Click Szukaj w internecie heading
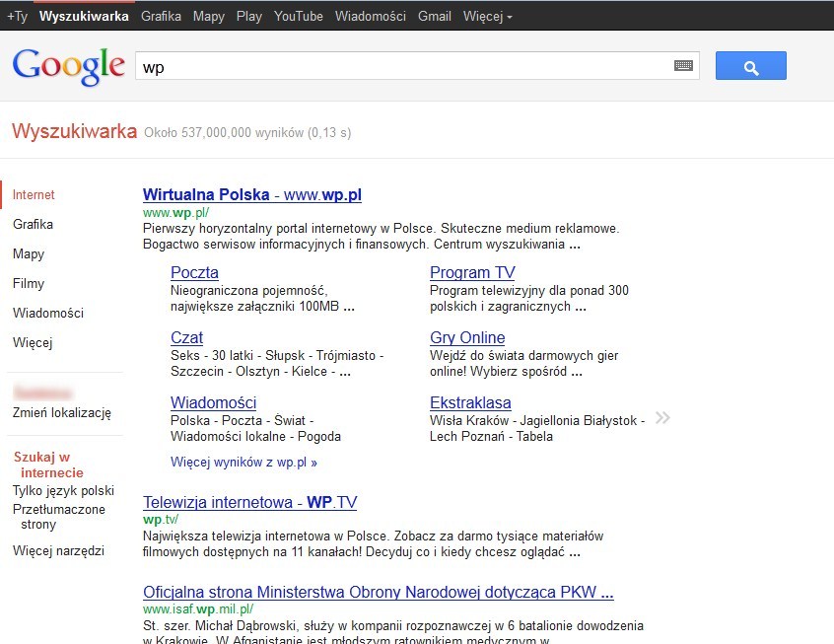This screenshot has width=834, height=644. (x=48, y=465)
